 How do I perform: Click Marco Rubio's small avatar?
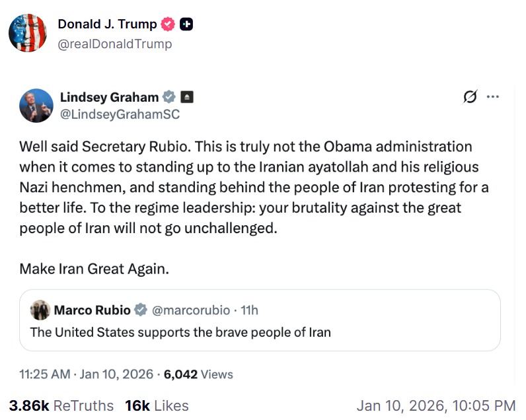click(x=40, y=310)
